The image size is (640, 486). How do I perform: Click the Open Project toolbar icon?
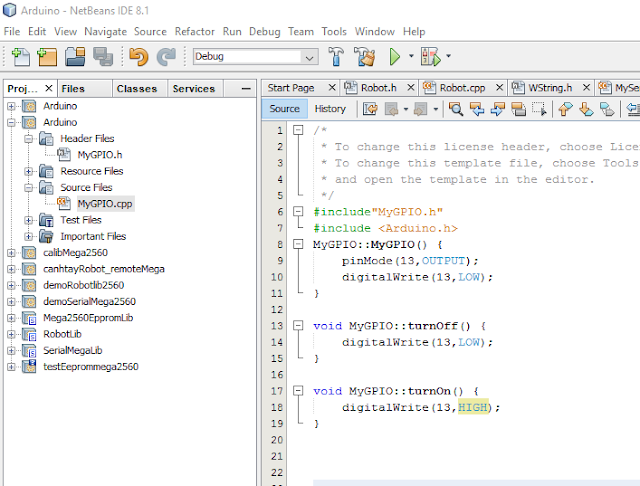pos(75,57)
